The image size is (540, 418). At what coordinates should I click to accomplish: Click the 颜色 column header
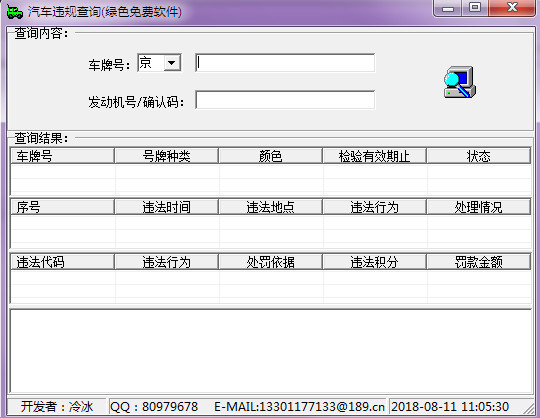pos(270,156)
